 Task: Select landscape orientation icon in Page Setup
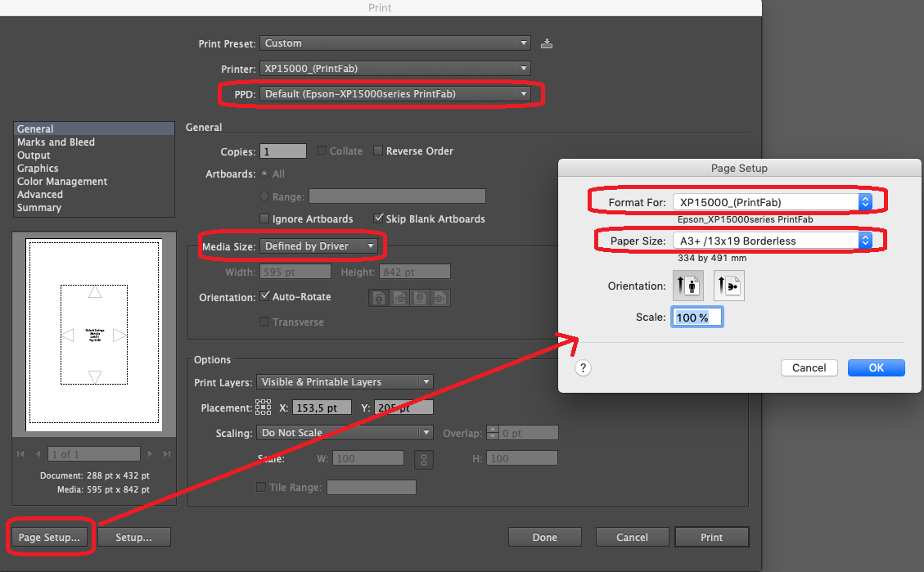pyautogui.click(x=728, y=286)
